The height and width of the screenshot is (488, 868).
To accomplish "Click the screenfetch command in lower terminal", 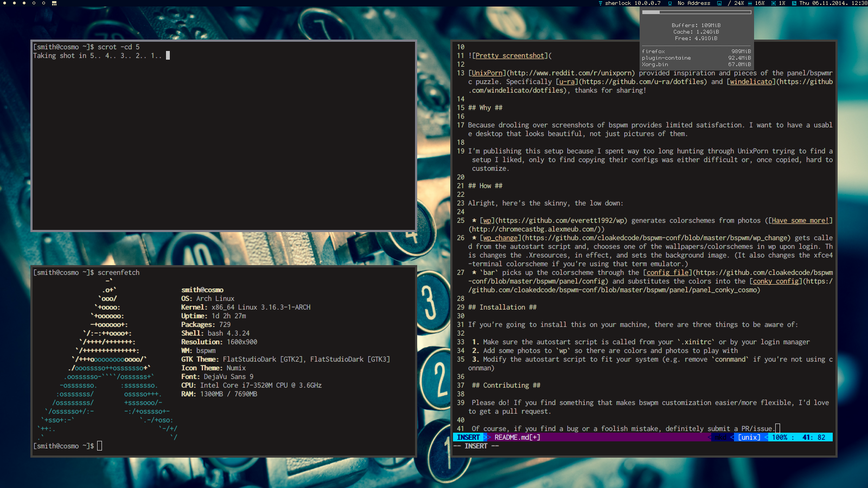I will tap(118, 273).
